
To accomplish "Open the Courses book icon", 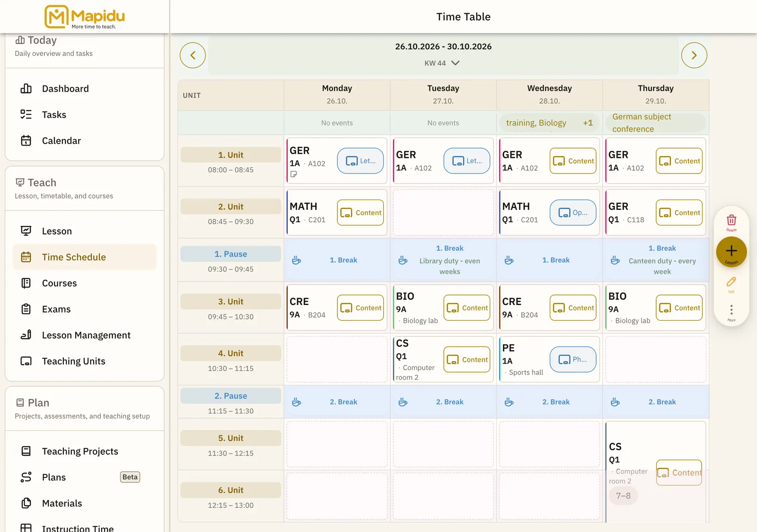I will click(26, 283).
